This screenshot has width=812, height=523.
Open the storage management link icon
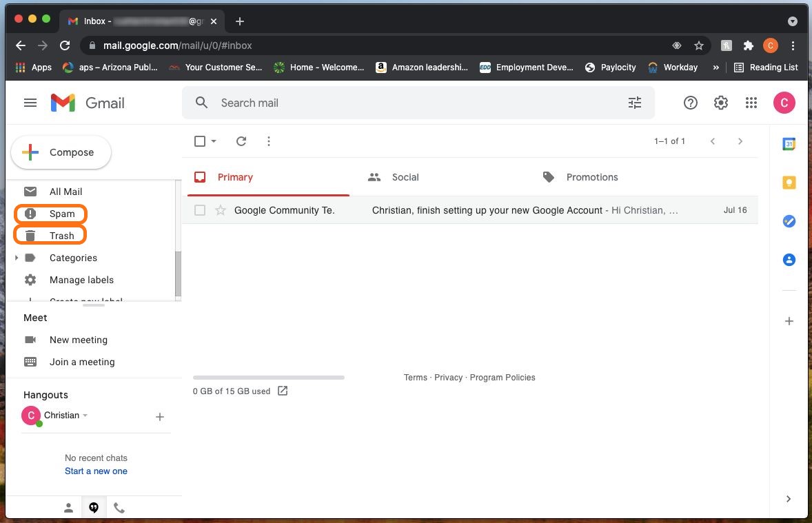click(x=282, y=391)
